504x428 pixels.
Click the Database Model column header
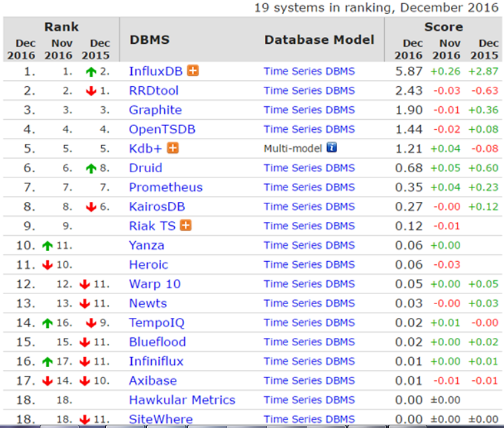click(x=319, y=40)
